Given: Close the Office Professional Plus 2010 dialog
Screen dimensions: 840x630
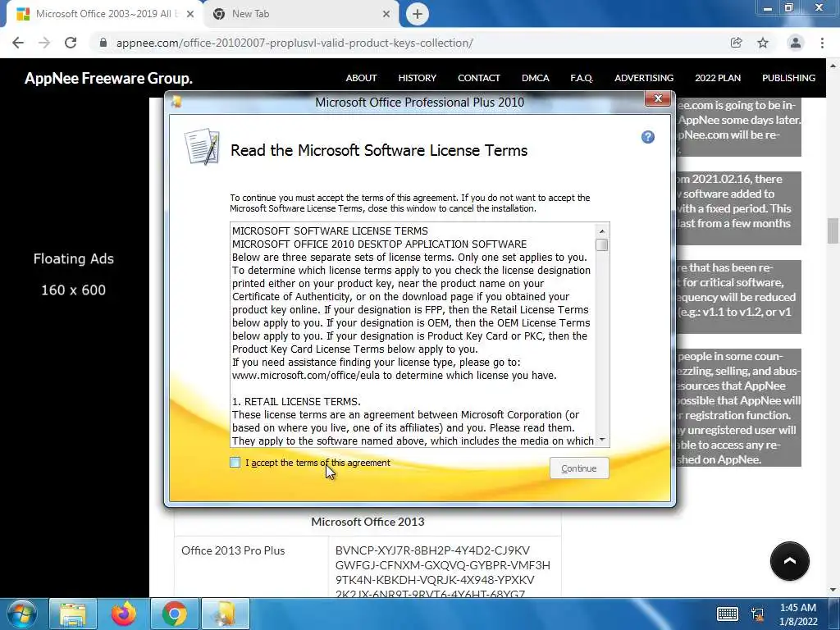Looking at the screenshot, I should click(659, 98).
